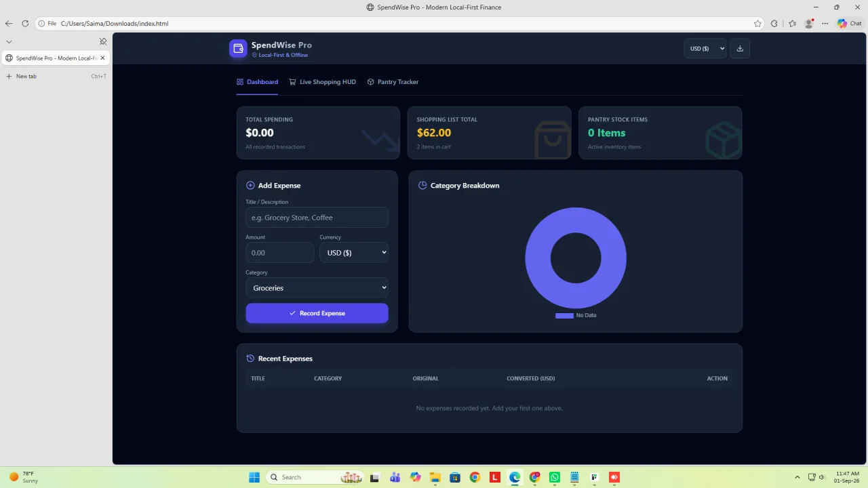Open File Explorer from the taskbar
The width and height of the screenshot is (868, 488).
pos(435,477)
